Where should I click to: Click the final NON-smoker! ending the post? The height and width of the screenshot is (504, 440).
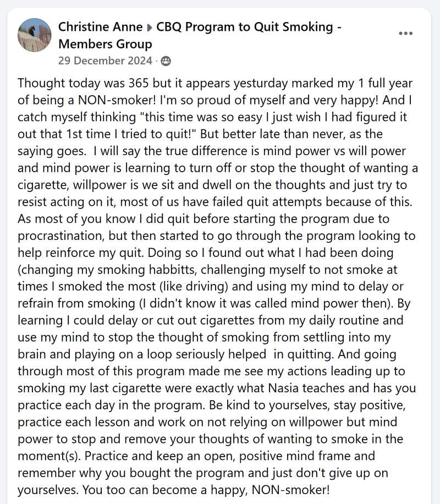point(290,490)
